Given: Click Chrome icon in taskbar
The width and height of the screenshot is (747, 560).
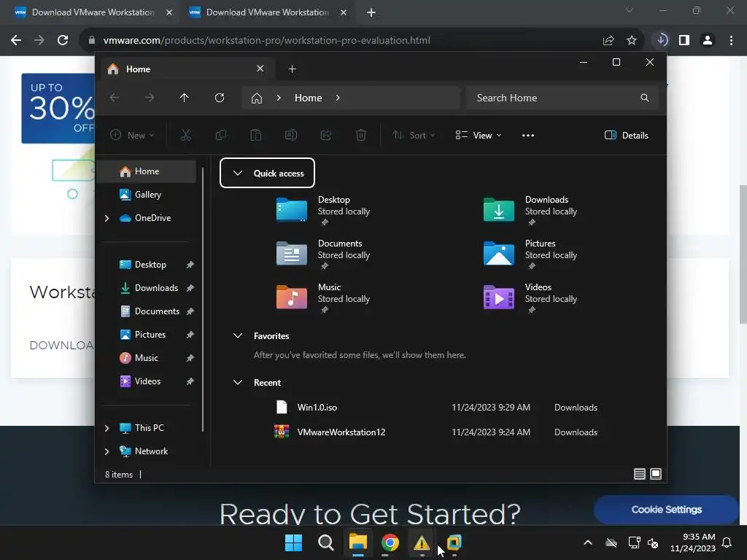Looking at the screenshot, I should tap(390, 542).
